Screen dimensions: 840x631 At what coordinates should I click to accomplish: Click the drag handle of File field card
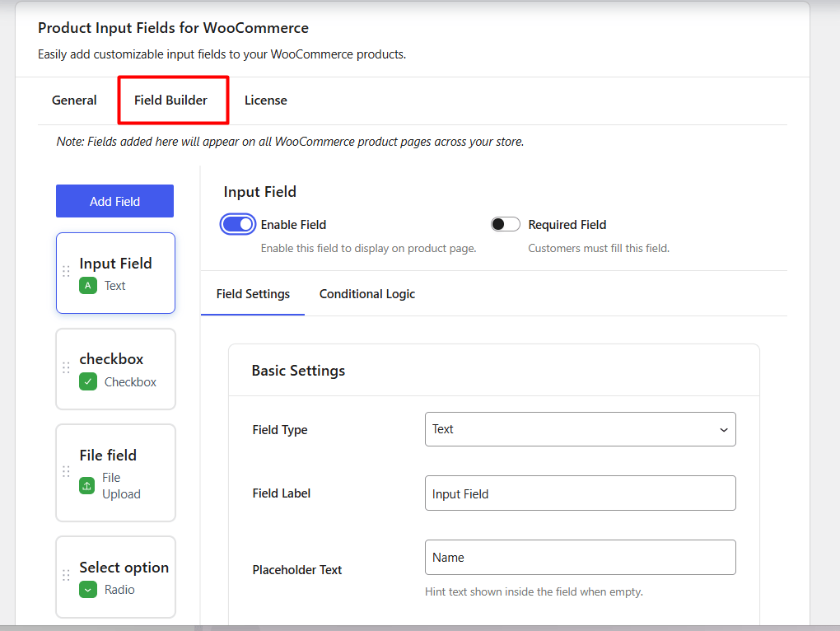tap(66, 471)
